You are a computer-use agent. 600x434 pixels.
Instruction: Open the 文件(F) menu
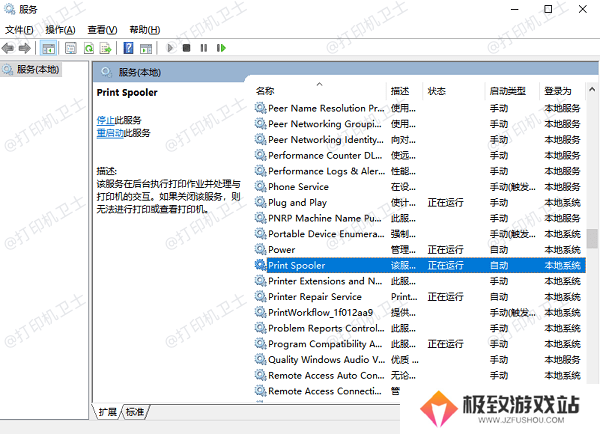(x=19, y=30)
